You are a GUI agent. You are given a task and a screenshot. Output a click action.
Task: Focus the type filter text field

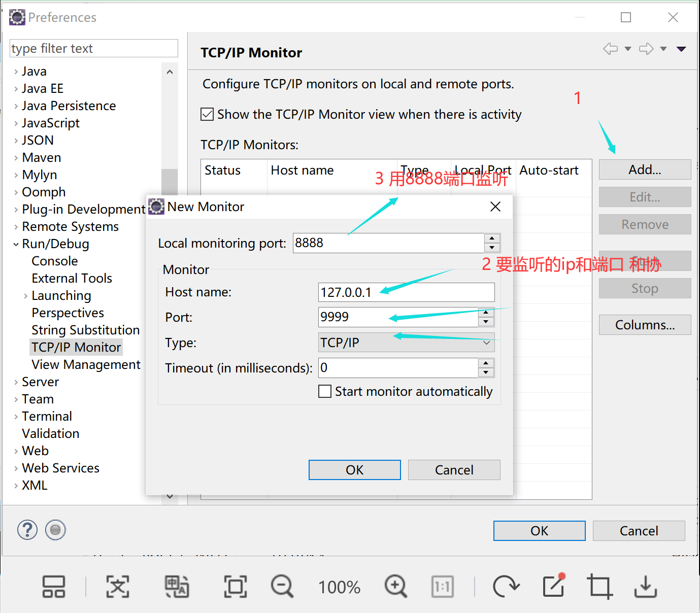click(94, 48)
